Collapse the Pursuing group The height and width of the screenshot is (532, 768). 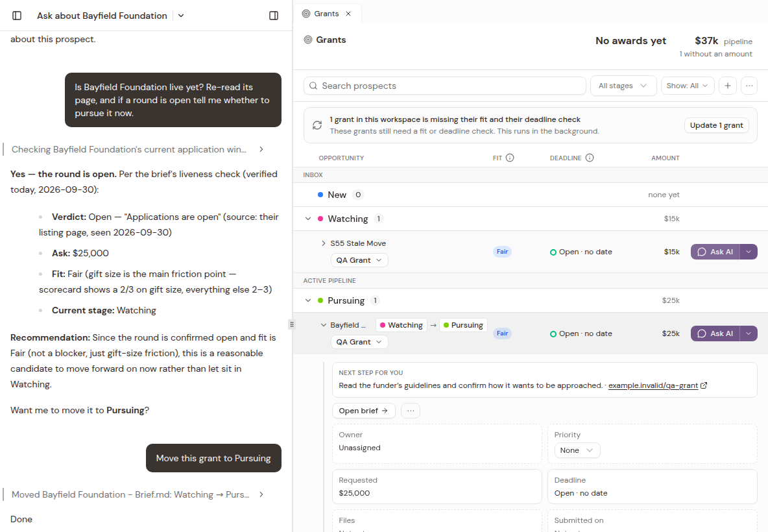308,300
